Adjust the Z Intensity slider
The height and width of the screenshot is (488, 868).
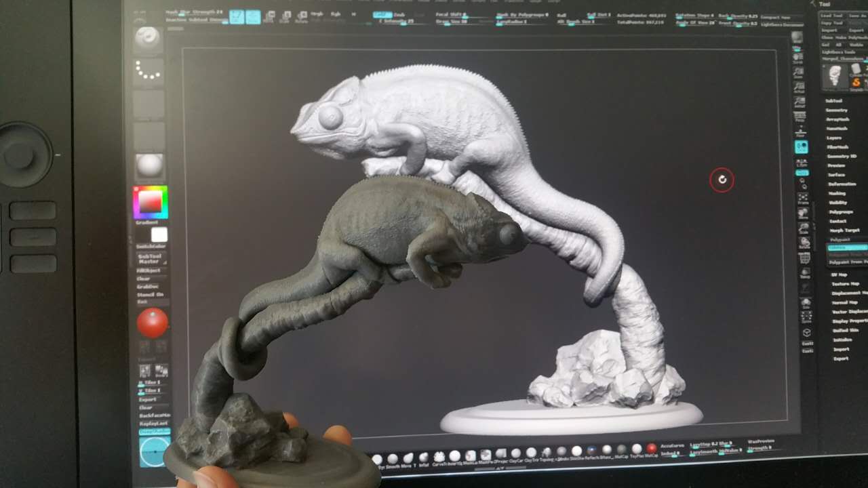(403, 22)
